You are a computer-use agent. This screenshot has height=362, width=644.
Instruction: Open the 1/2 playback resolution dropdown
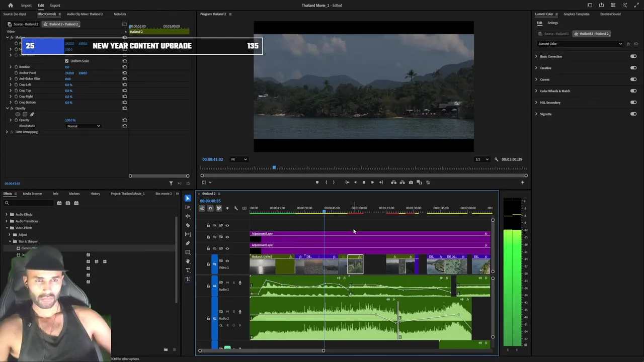(481, 159)
